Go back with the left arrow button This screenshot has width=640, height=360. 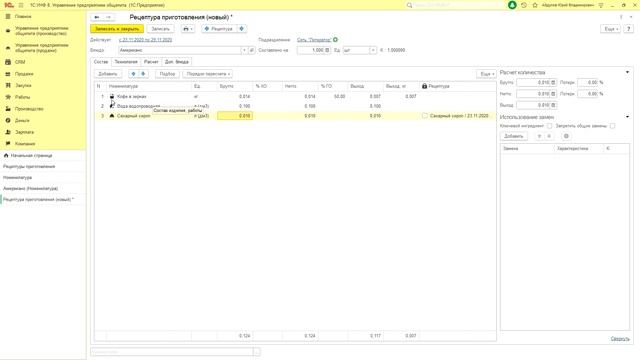pyautogui.click(x=97, y=17)
